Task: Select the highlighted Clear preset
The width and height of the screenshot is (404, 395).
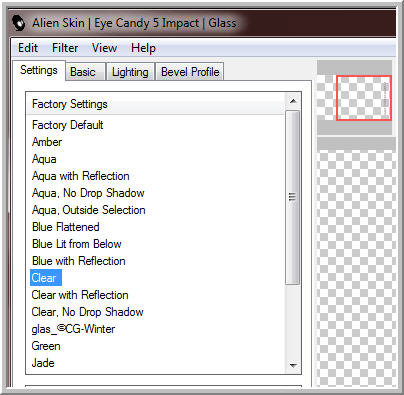Action: [46, 278]
